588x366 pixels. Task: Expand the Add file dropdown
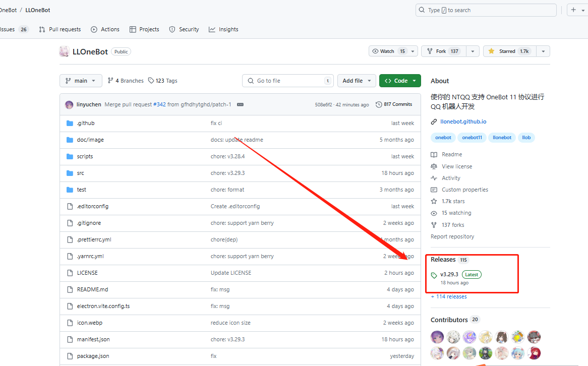pyautogui.click(x=357, y=81)
